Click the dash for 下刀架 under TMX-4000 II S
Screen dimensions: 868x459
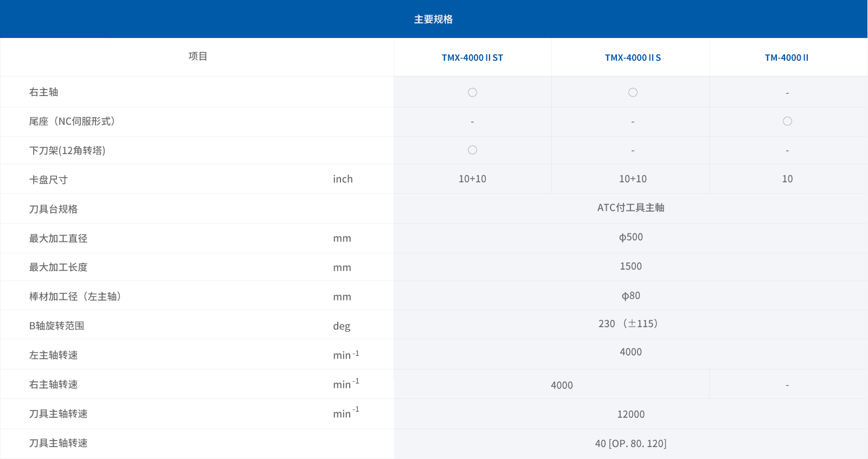[633, 151]
